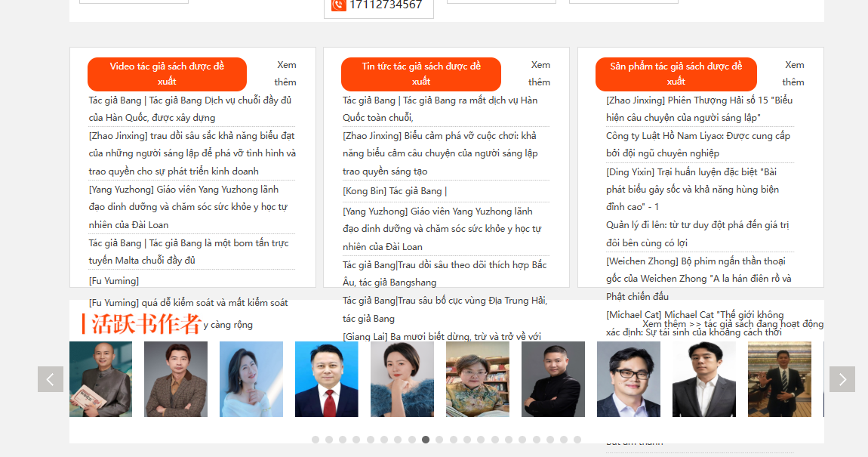This screenshot has width=868, height=457.
Task: Open photo of elderly woman by bookshelf
Action: point(478,379)
